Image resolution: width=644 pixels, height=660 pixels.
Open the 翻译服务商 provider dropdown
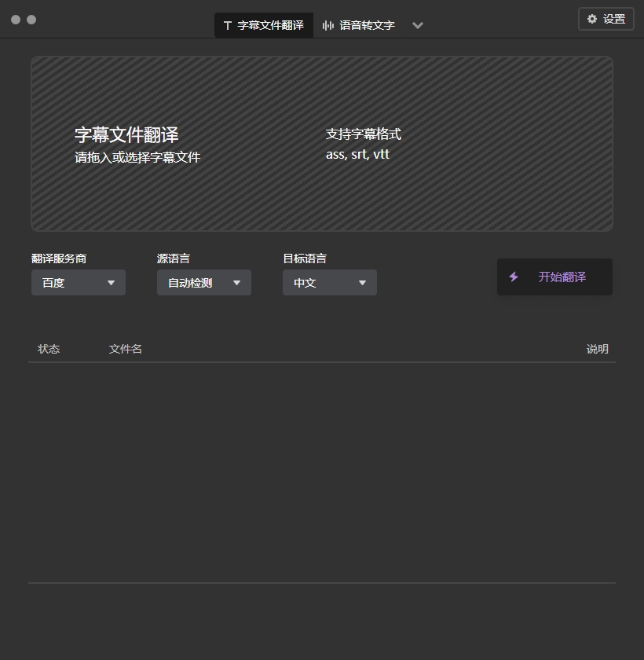tap(78, 282)
